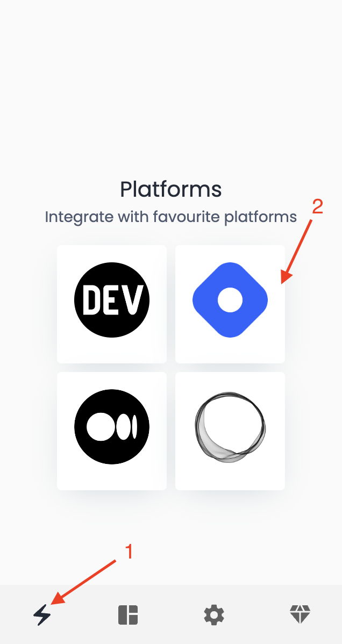This screenshot has width=342, height=644.
Task: Open the lightning bolt integrations tab
Action: pyautogui.click(x=42, y=615)
